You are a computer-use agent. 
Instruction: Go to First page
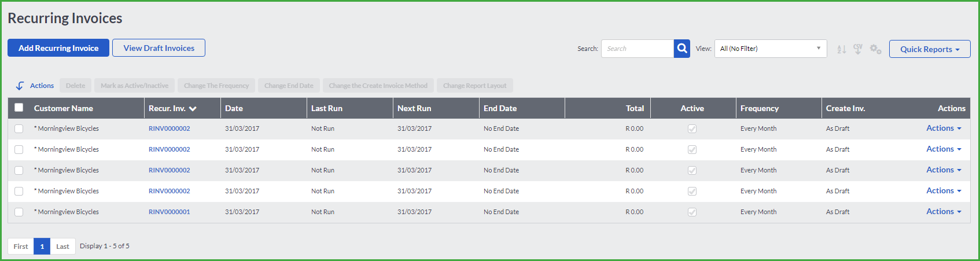click(x=21, y=247)
